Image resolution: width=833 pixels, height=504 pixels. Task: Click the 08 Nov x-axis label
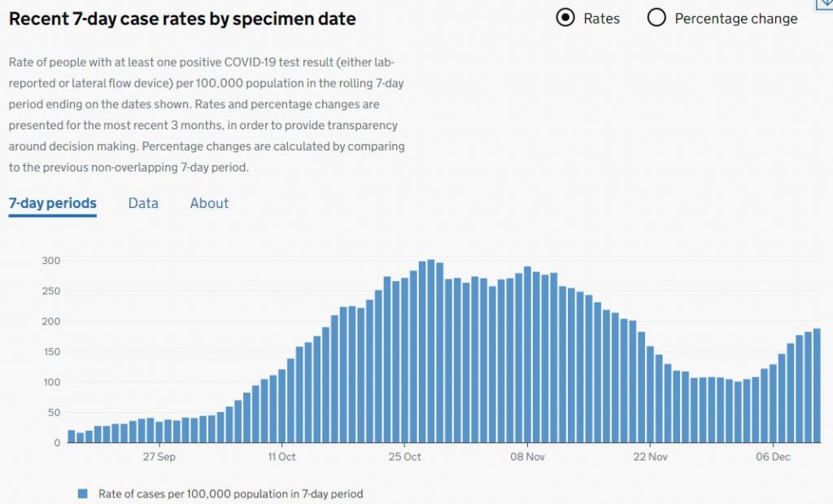pyautogui.click(x=527, y=457)
